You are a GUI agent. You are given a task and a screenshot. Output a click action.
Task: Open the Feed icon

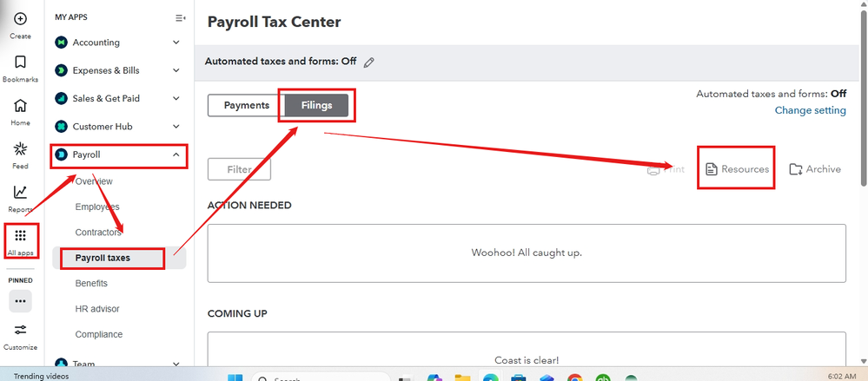pos(20,148)
